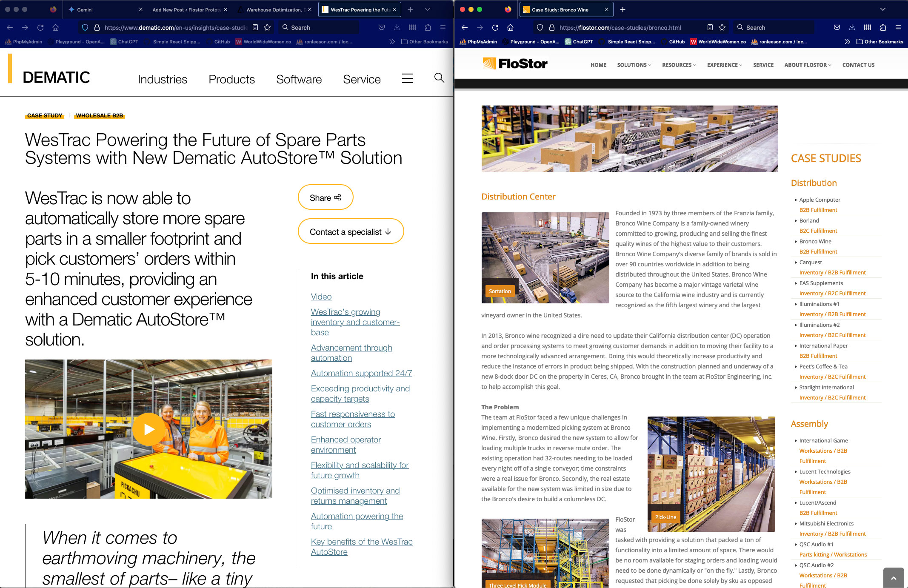Click the Dematic site search magnifier icon
This screenshot has width=908, height=588.
[x=439, y=78]
